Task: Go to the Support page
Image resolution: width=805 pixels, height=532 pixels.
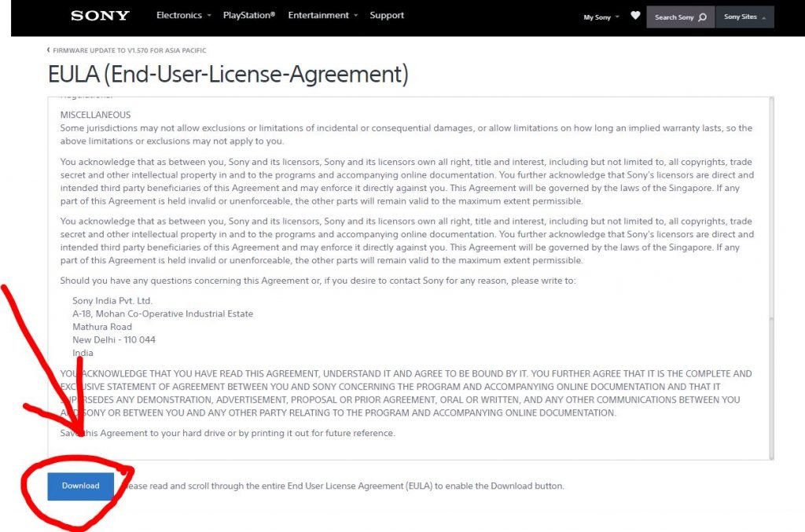Action: coord(387,16)
